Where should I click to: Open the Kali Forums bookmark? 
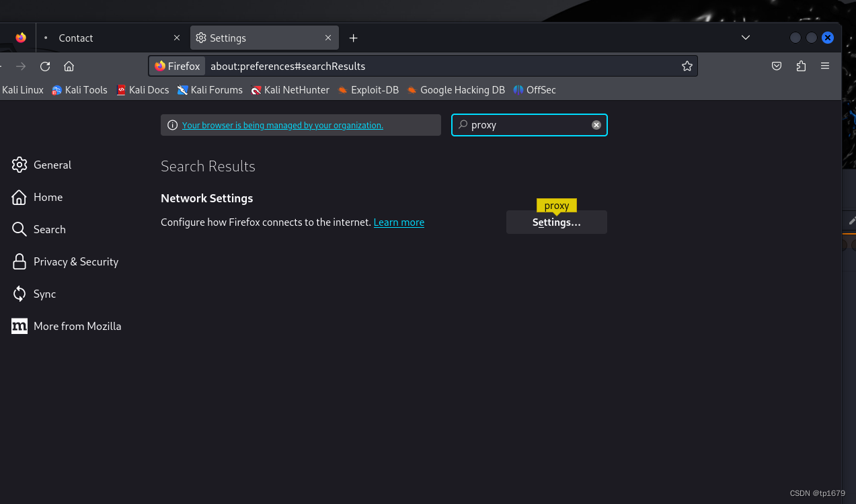[210, 90]
